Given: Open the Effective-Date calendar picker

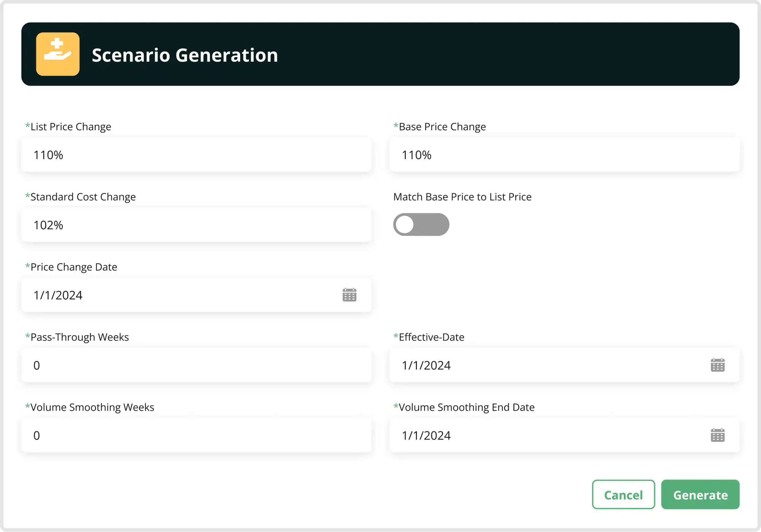Looking at the screenshot, I should [717, 365].
